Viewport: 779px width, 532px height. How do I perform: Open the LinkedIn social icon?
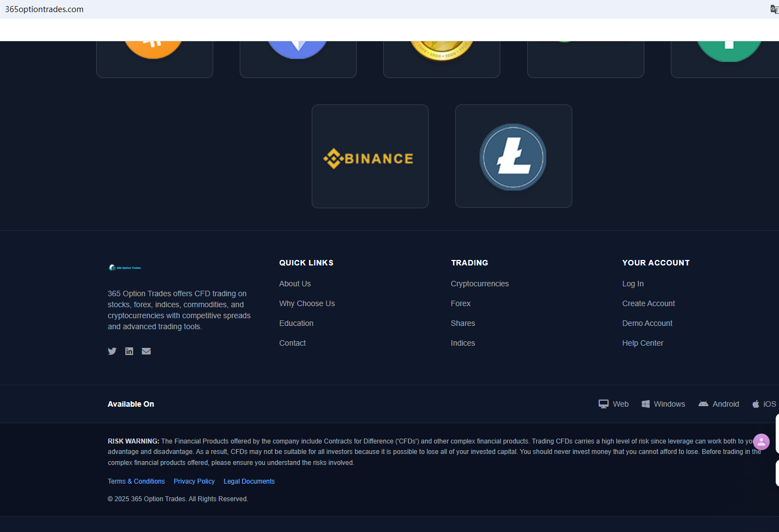(x=129, y=351)
